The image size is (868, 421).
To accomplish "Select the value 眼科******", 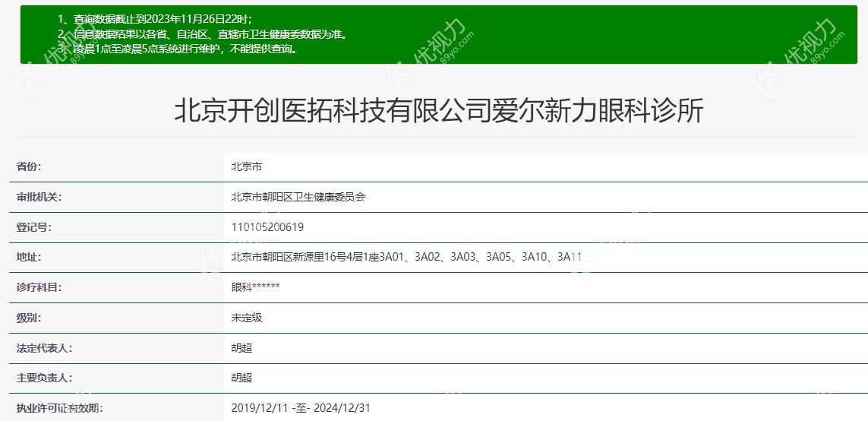I will pyautogui.click(x=255, y=287).
